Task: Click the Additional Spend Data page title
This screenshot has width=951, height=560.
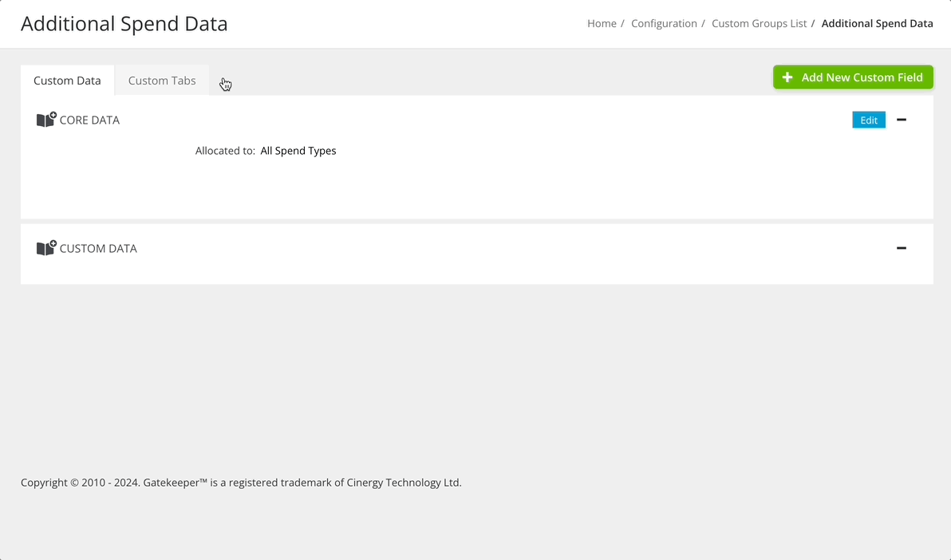Action: [124, 24]
